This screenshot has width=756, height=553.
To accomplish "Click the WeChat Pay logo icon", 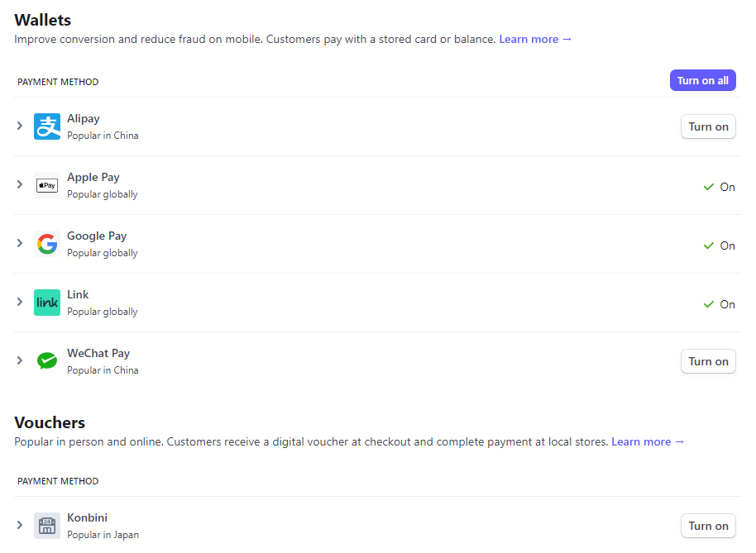I will coord(47,360).
